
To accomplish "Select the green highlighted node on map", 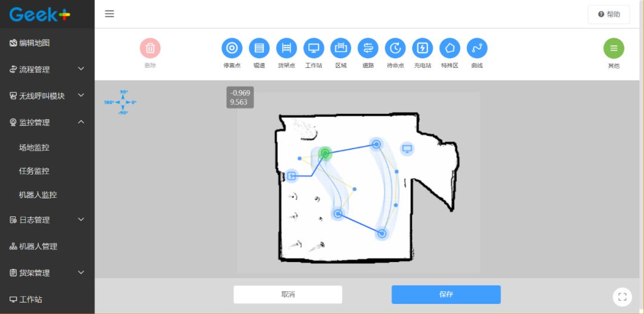I will (325, 154).
